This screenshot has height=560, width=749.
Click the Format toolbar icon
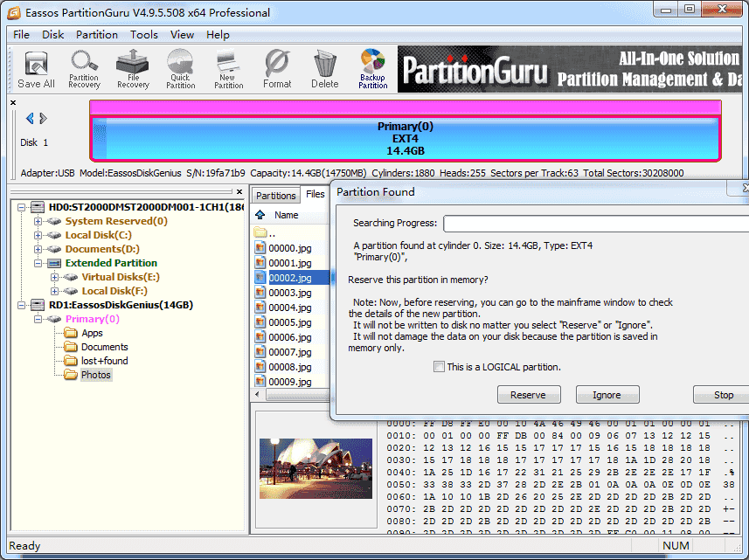pos(277,70)
